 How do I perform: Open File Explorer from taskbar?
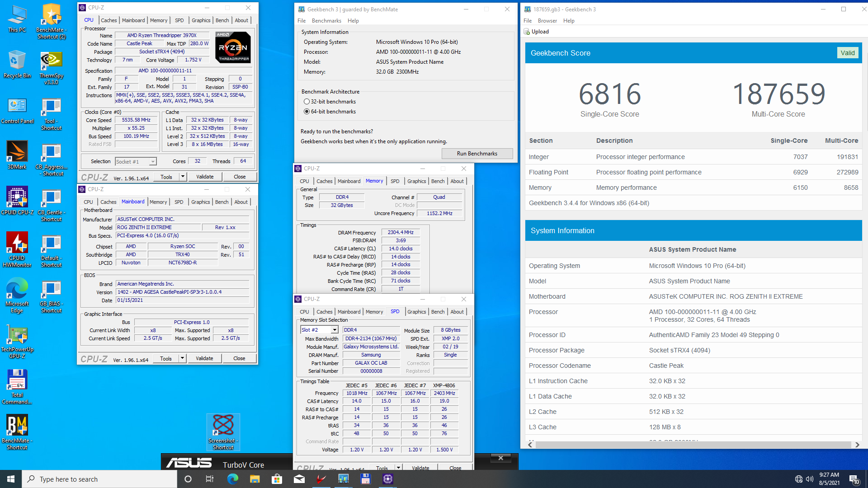(255, 479)
